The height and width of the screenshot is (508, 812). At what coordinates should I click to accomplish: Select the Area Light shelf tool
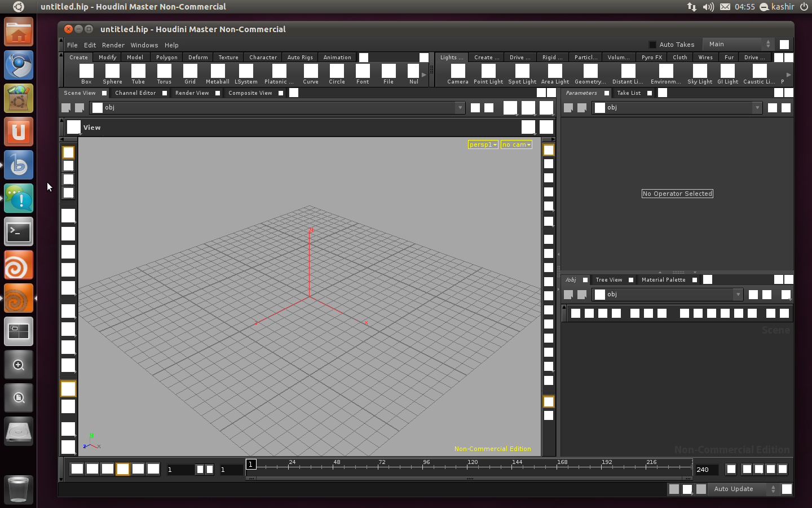[x=555, y=74]
